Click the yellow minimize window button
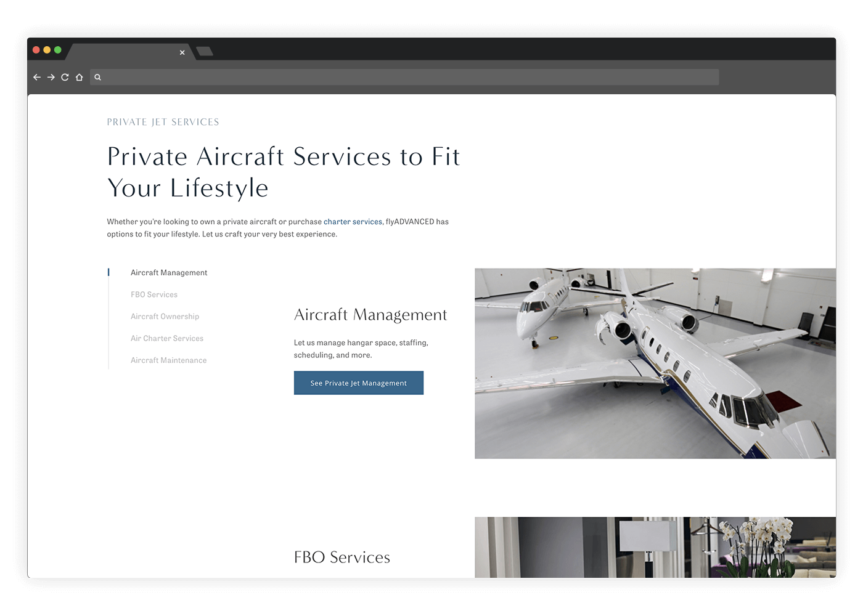This screenshot has width=863, height=616. [47, 50]
